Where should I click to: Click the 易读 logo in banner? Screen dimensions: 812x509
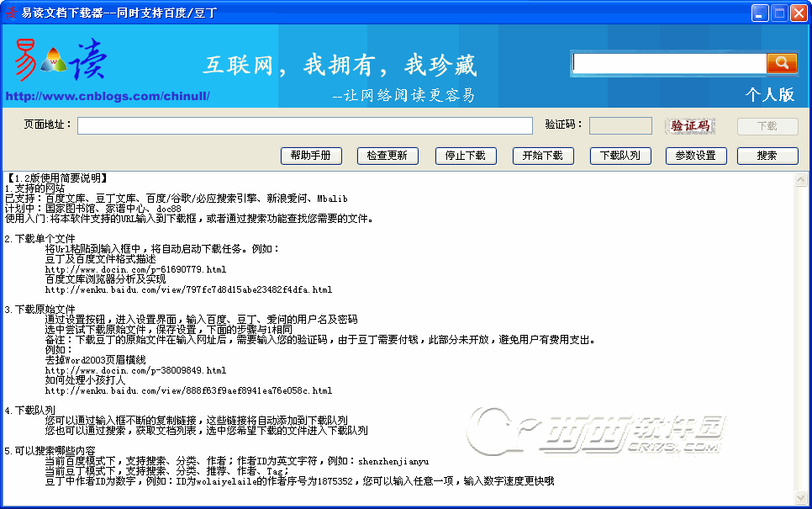coord(61,60)
